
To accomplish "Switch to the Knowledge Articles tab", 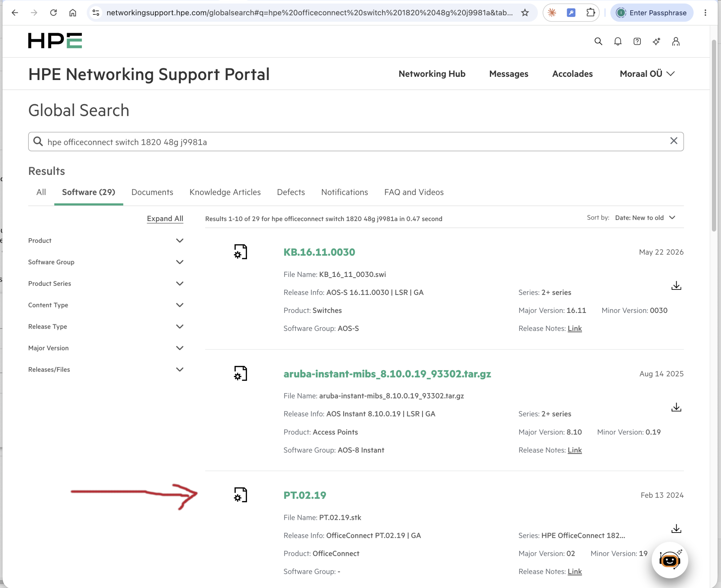I will click(x=225, y=192).
